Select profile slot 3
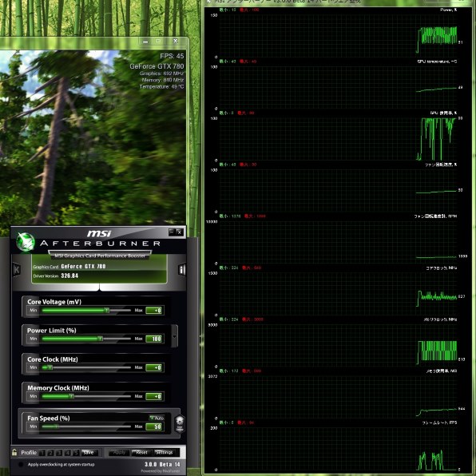The height and width of the screenshot is (476, 476). [x=59, y=453]
